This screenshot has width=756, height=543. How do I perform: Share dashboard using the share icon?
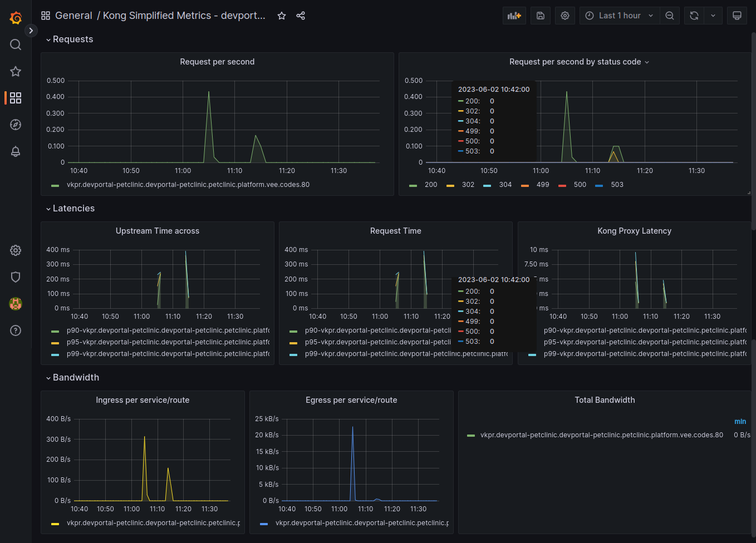click(x=301, y=16)
